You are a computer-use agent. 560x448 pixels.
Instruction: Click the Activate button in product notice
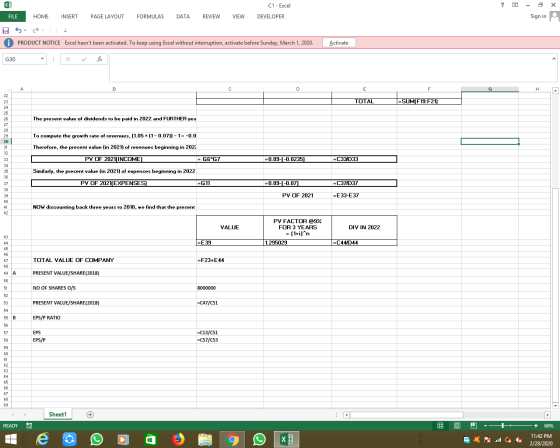pyautogui.click(x=339, y=43)
